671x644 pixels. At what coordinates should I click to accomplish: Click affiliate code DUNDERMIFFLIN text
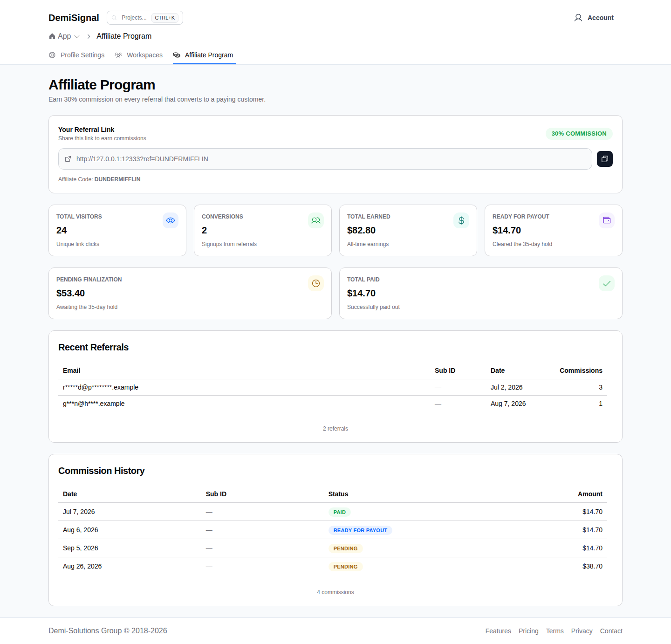(x=117, y=179)
